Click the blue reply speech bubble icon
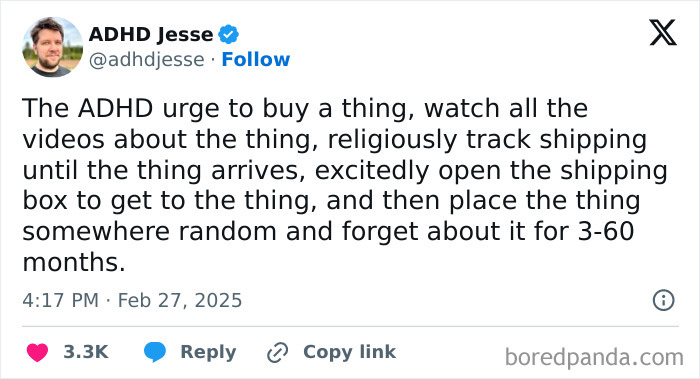 pos(155,352)
